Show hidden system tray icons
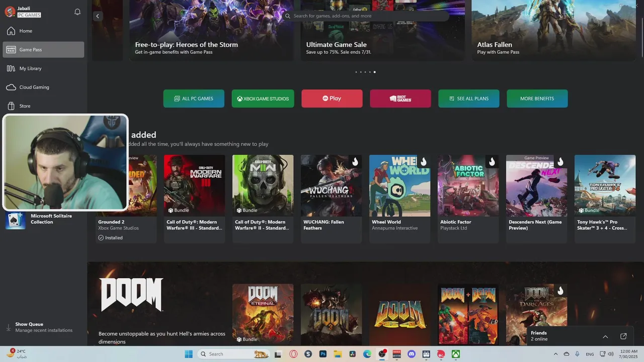This screenshot has height=362, width=644. 555,354
